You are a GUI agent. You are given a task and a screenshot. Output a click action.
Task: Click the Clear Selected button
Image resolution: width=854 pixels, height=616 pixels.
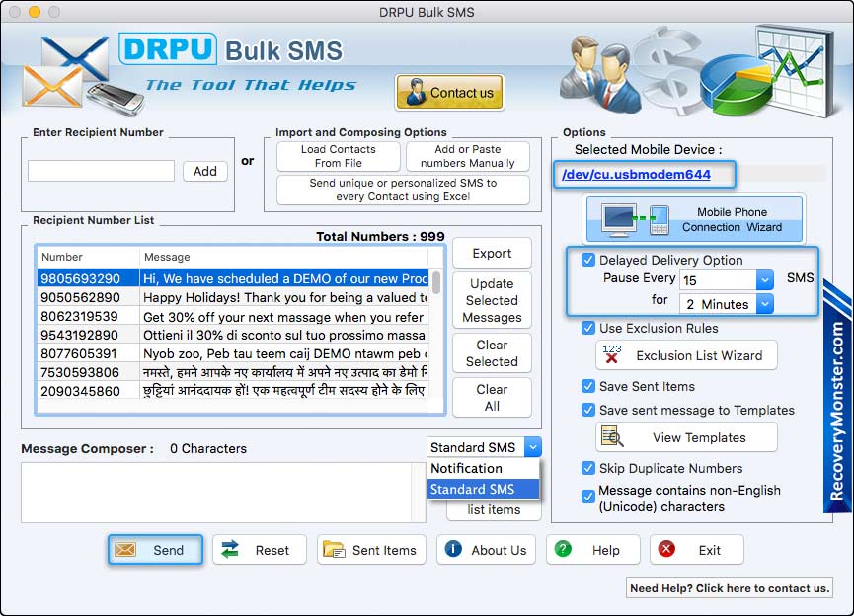click(492, 353)
